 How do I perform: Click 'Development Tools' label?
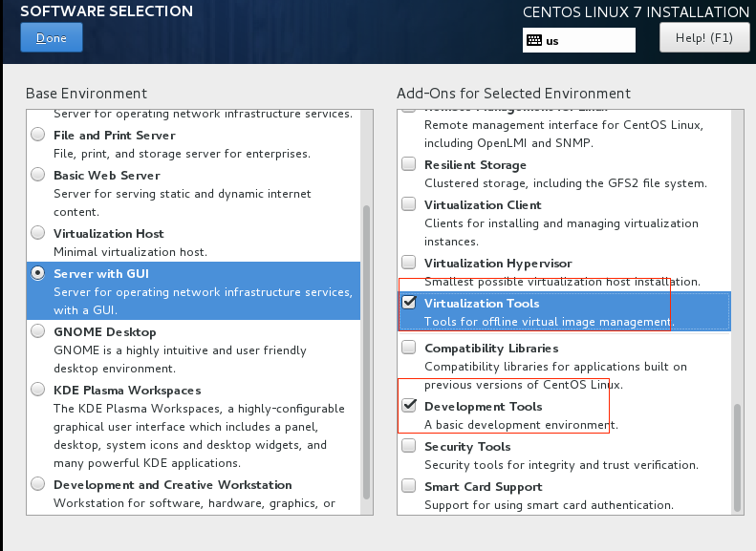click(483, 407)
